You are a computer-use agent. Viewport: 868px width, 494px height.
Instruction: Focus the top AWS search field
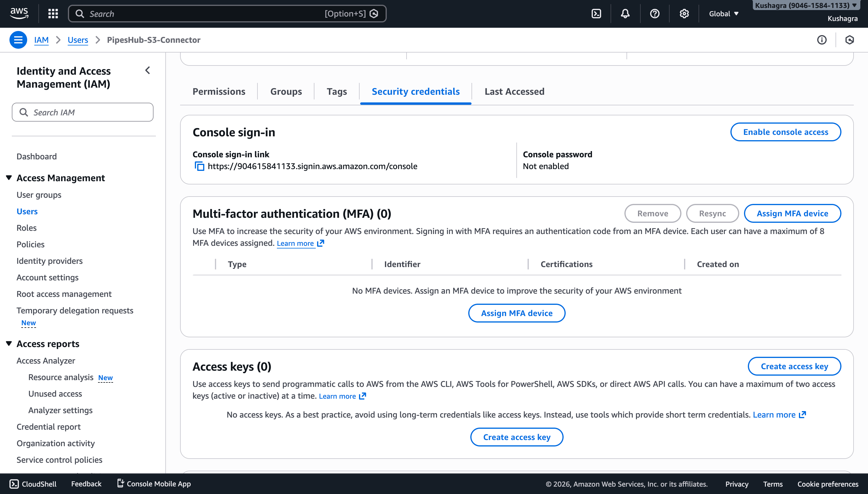point(227,14)
